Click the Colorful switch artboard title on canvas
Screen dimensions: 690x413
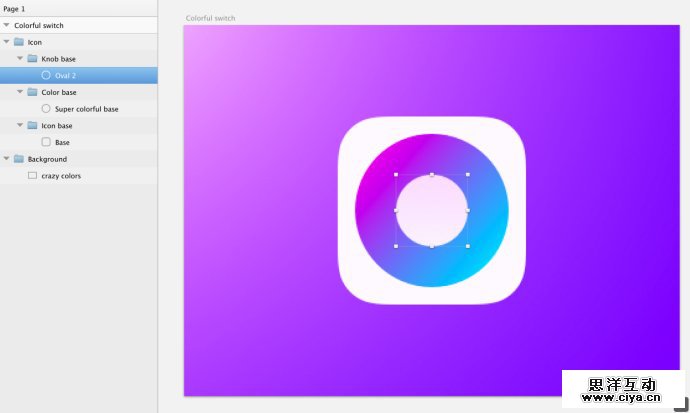(210, 18)
